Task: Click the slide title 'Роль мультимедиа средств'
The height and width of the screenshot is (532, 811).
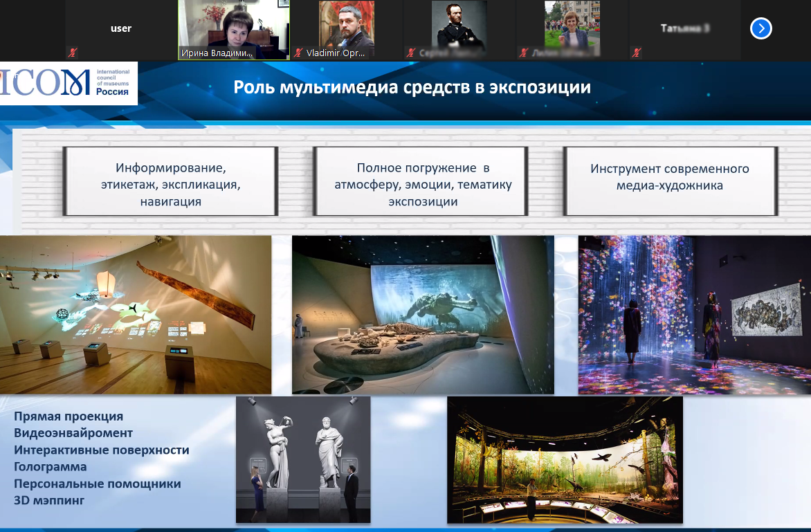Action: [x=412, y=88]
